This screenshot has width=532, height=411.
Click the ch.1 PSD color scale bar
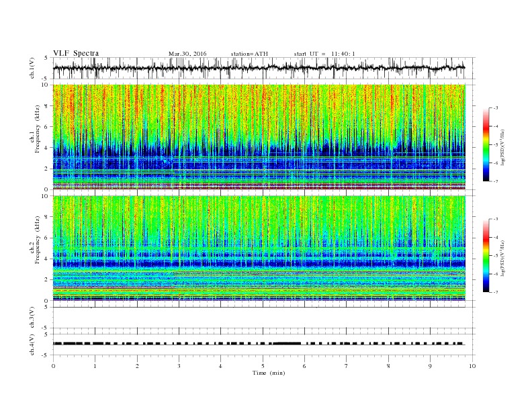tap(486, 144)
